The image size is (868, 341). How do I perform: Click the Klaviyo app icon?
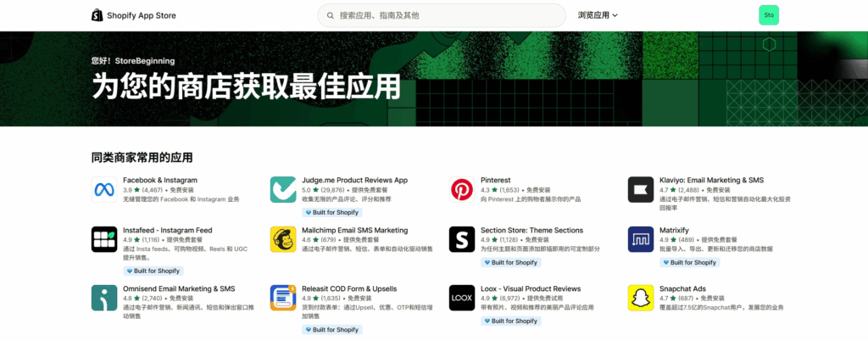click(641, 189)
